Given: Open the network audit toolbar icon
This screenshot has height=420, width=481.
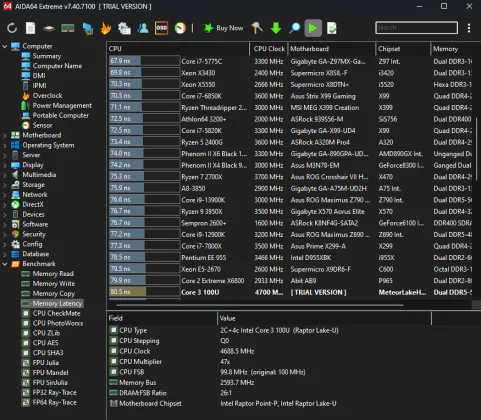Looking at the screenshot, I should (124, 28).
